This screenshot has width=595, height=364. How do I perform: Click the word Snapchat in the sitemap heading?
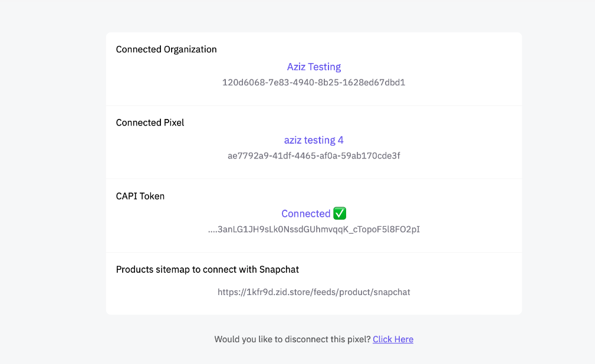(279, 270)
